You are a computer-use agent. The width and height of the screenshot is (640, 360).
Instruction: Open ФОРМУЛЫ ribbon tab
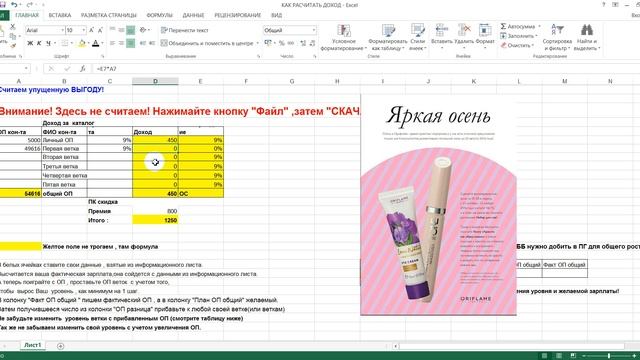(x=160, y=15)
